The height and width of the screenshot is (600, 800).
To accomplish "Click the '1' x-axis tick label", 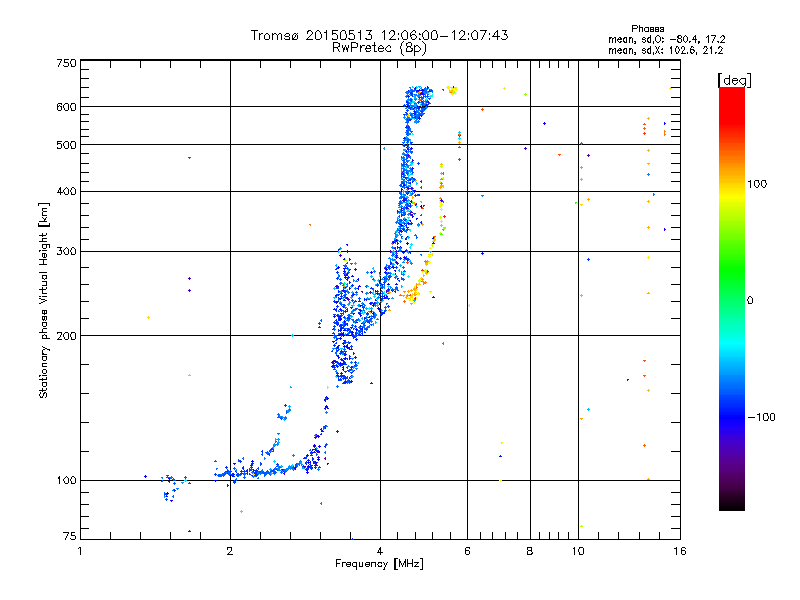I will [80, 551].
